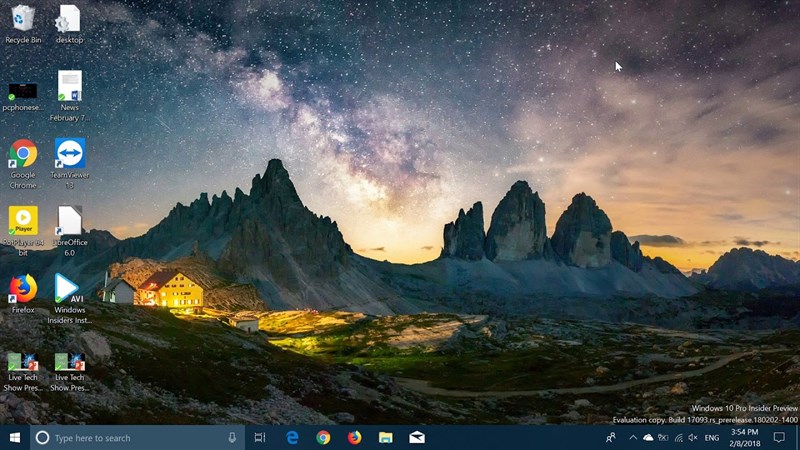The image size is (800, 450).
Task: Select the News February 7 Word document
Action: (69, 96)
